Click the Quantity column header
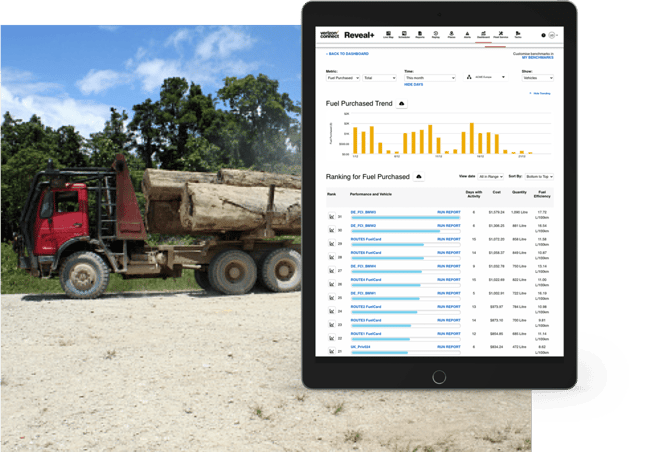The height and width of the screenshot is (452, 650). pyautogui.click(x=519, y=192)
